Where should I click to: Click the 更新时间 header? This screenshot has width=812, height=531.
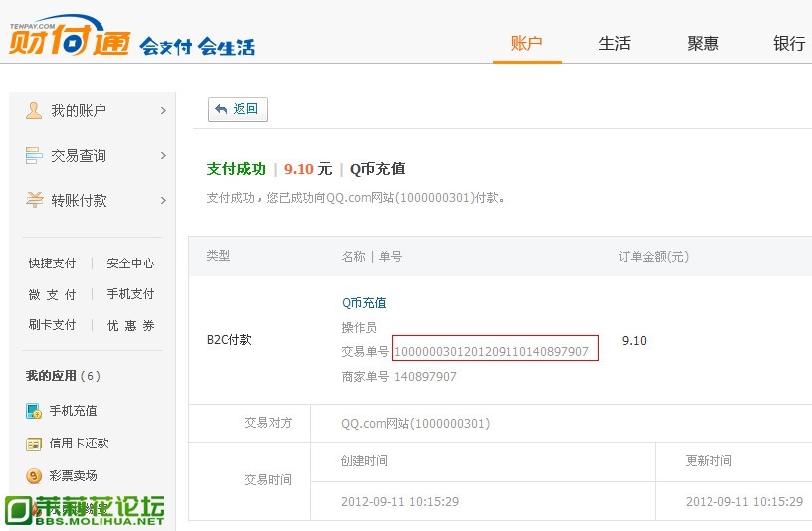[x=709, y=460]
